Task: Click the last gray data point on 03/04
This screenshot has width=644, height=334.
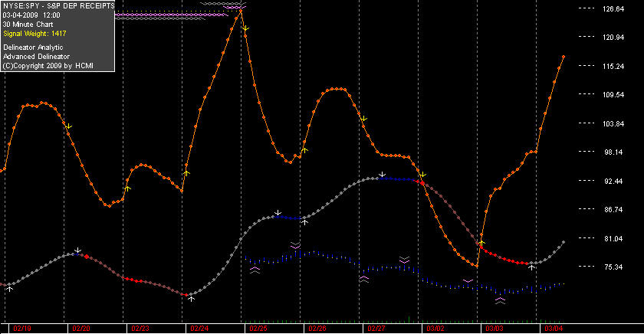Action: (x=563, y=242)
